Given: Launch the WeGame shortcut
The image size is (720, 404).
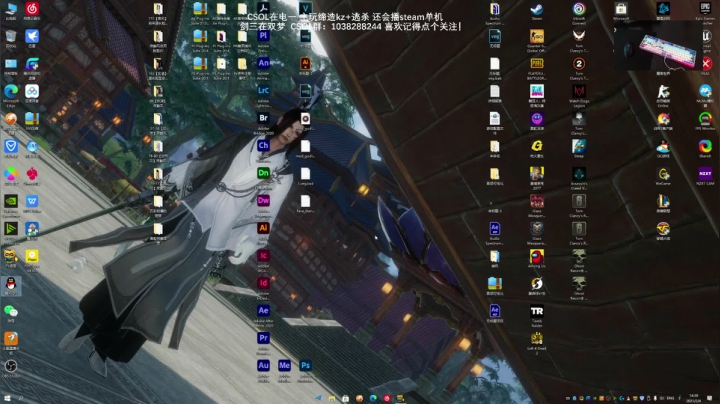Looking at the screenshot, I should [663, 174].
